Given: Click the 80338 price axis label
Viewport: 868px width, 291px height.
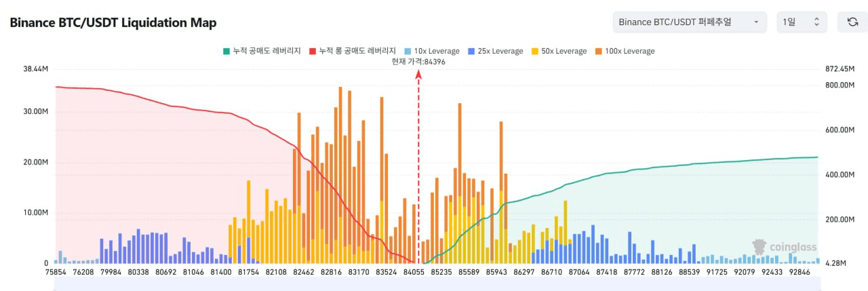Looking at the screenshot, I should point(138,272).
